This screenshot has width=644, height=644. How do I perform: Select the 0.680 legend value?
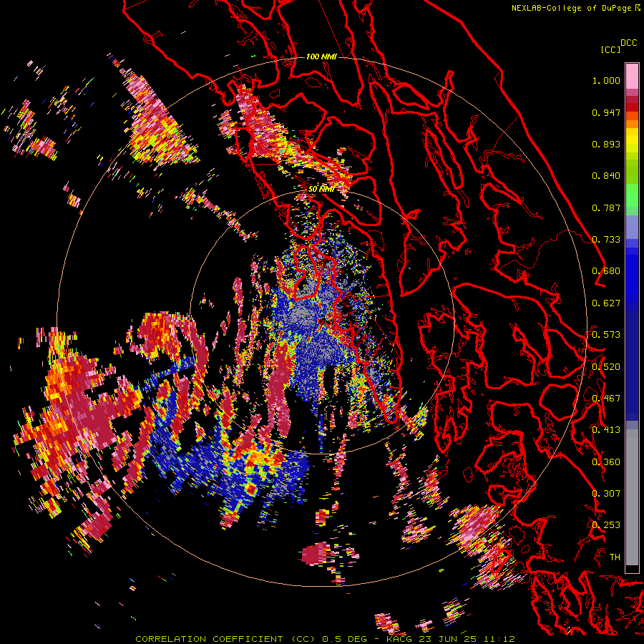[x=606, y=271]
